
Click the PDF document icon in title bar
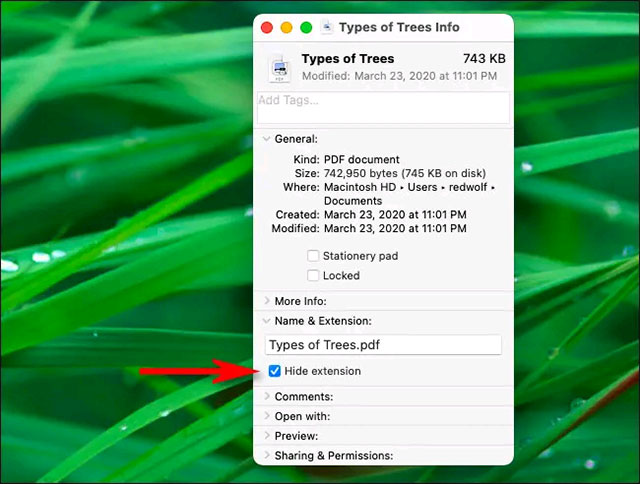click(326, 27)
